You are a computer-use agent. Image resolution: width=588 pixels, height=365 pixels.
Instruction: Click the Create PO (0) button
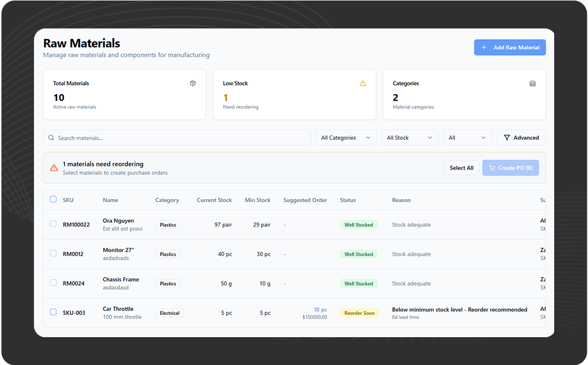pyautogui.click(x=510, y=168)
